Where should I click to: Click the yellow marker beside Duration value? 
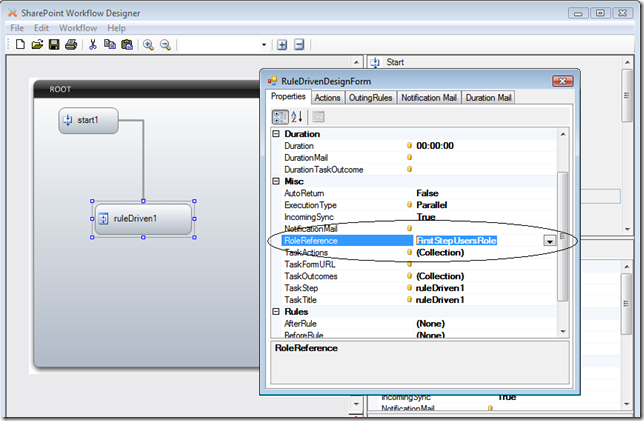pos(409,145)
